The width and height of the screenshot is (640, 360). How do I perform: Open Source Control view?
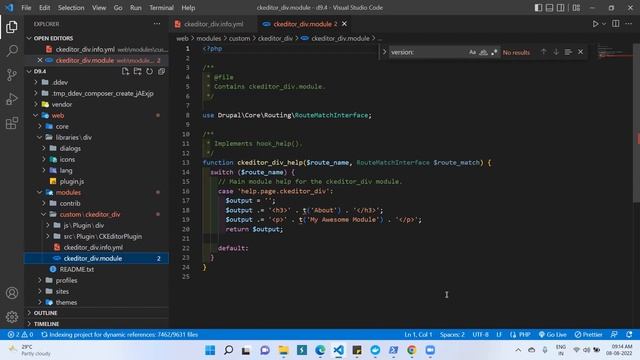click(12, 75)
